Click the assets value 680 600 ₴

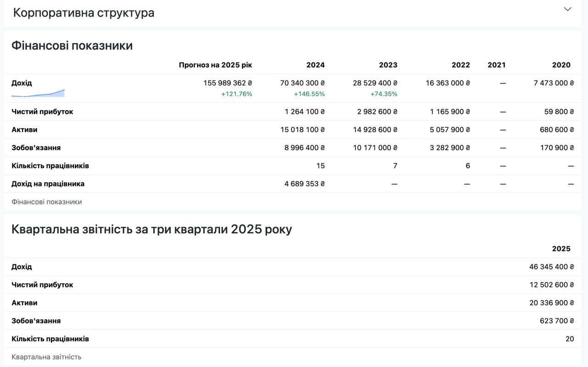[x=557, y=130]
